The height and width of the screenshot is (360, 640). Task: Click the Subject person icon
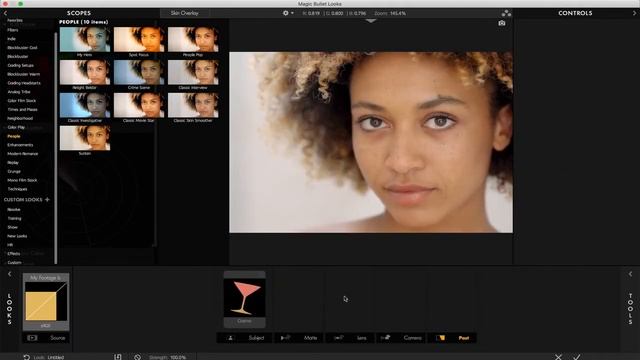click(x=230, y=338)
